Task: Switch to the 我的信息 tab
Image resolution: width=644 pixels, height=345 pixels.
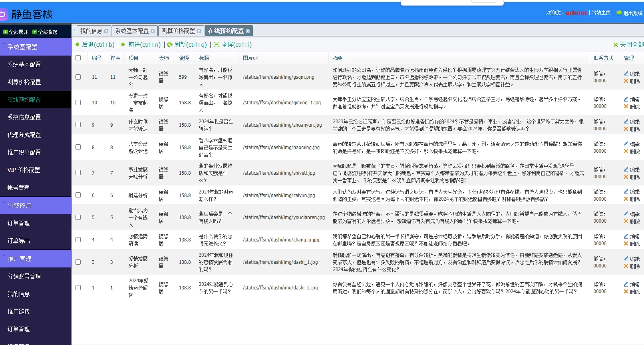Action: (x=91, y=31)
